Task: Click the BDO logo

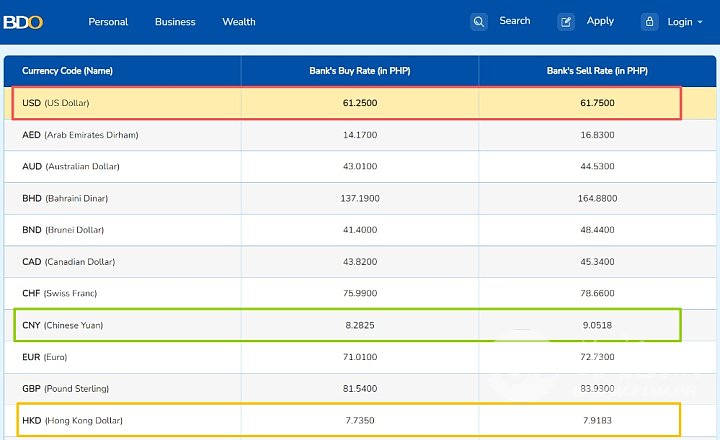Action: click(23, 21)
